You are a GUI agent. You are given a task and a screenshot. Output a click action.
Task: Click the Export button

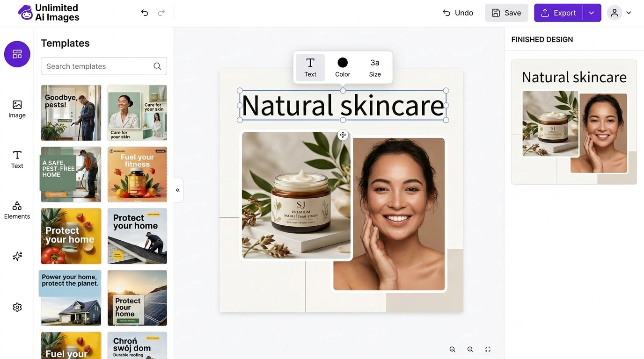(x=559, y=13)
